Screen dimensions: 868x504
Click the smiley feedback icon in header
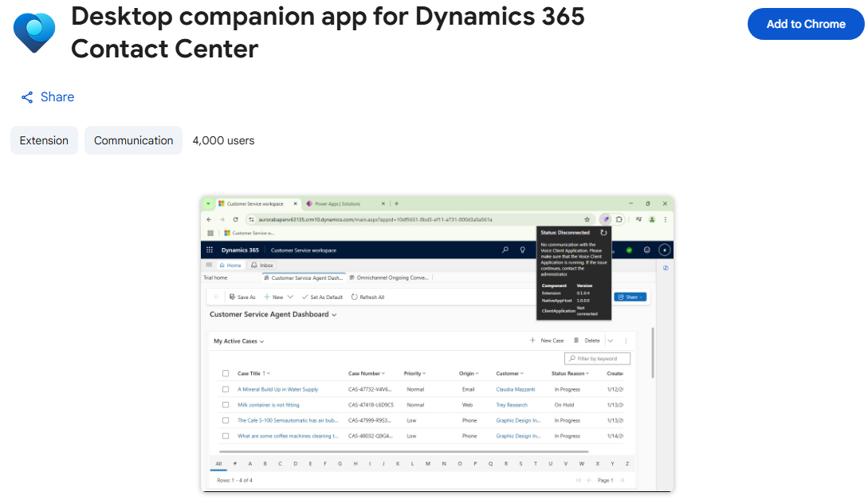pyautogui.click(x=646, y=250)
